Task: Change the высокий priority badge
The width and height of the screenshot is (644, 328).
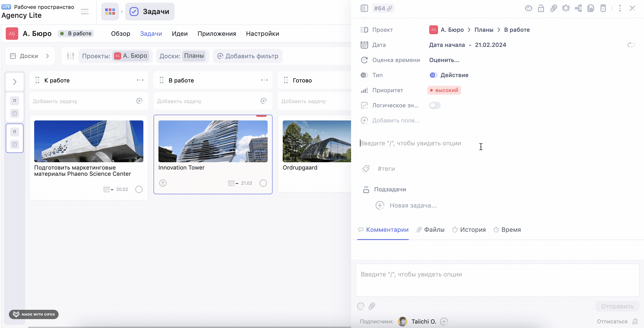Action: point(444,90)
